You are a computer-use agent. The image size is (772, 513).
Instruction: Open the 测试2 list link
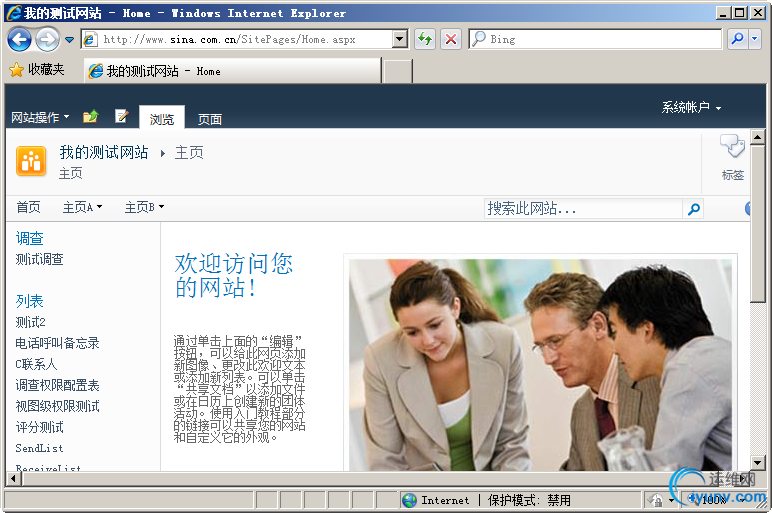pos(31,322)
